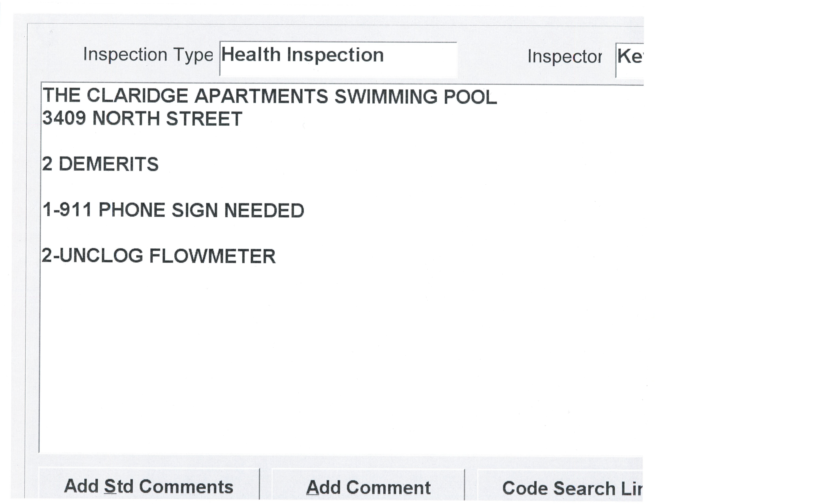Click the 2-UNCLOG FLOWMETER comment line
The width and height of the screenshot is (830, 504).
pyautogui.click(x=159, y=256)
